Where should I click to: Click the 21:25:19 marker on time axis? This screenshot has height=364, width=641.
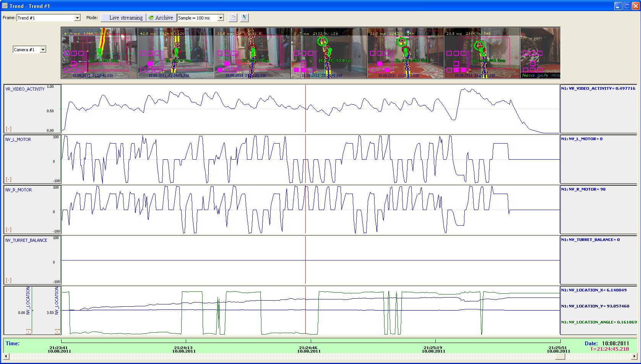point(433,348)
